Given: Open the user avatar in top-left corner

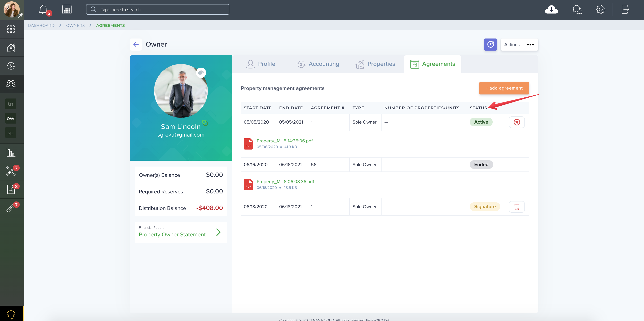Looking at the screenshot, I should pyautogui.click(x=11, y=9).
